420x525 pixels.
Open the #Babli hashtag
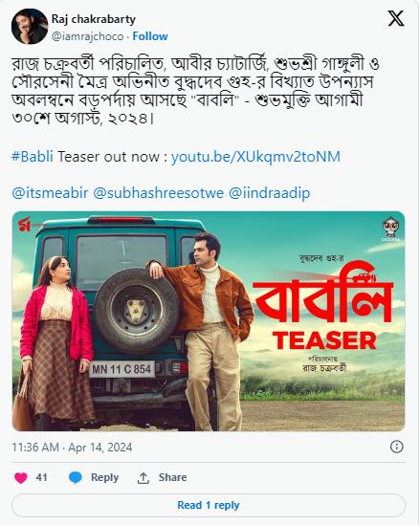[33, 157]
